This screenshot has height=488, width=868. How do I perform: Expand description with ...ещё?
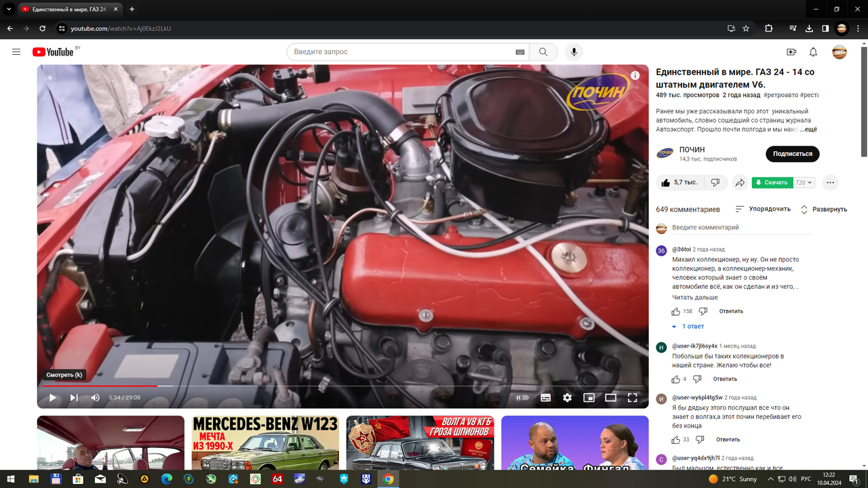point(808,129)
